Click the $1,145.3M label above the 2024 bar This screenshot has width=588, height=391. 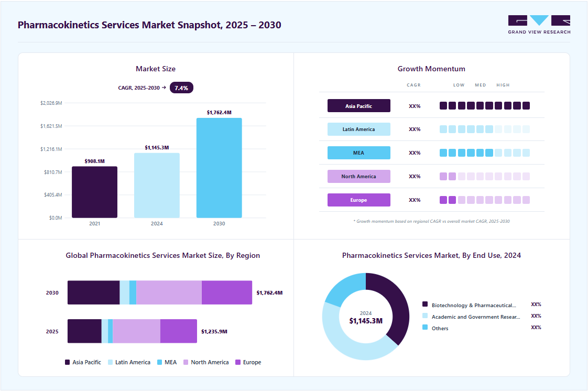157,148
